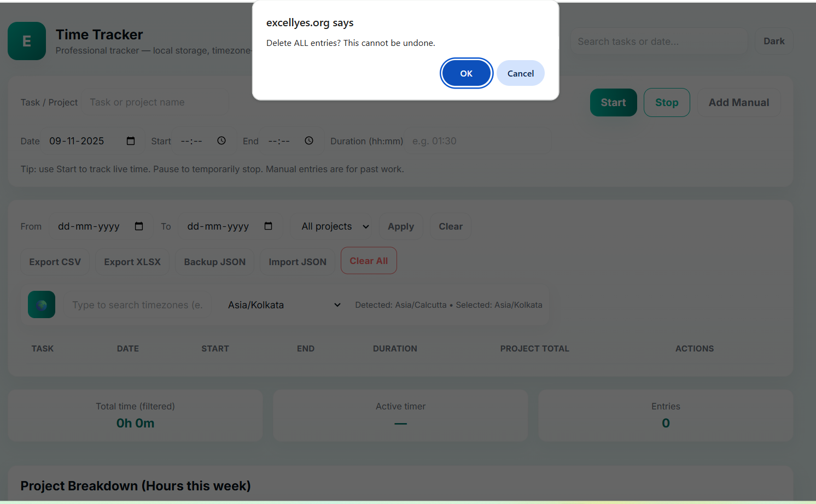Viewport: 816px width, 504px height.
Task: Click the green E app logo
Action: 27,41
